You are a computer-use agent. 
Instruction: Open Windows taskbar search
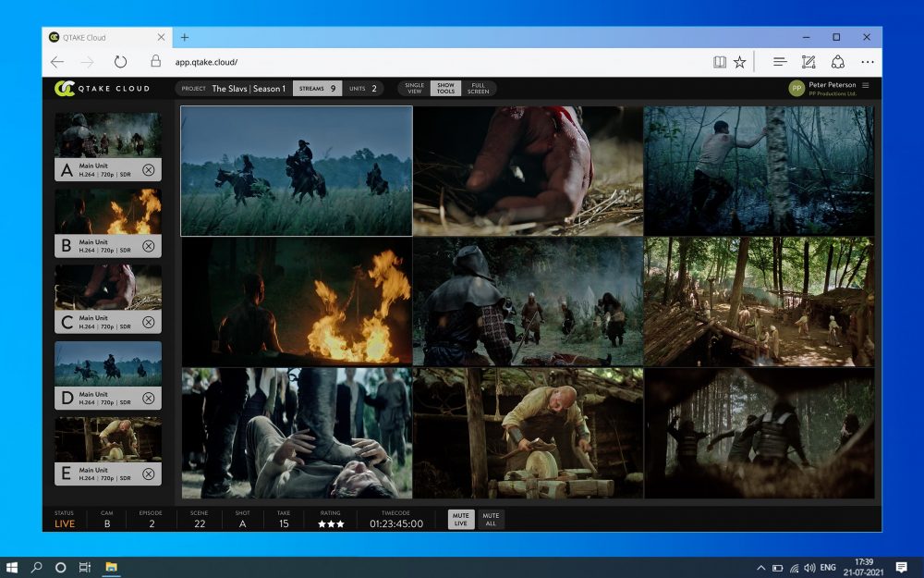37,568
